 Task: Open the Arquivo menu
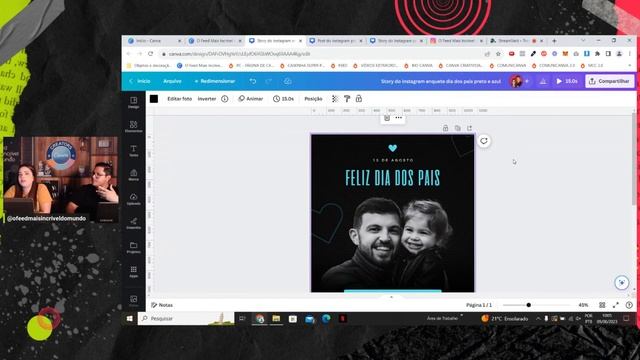click(172, 81)
